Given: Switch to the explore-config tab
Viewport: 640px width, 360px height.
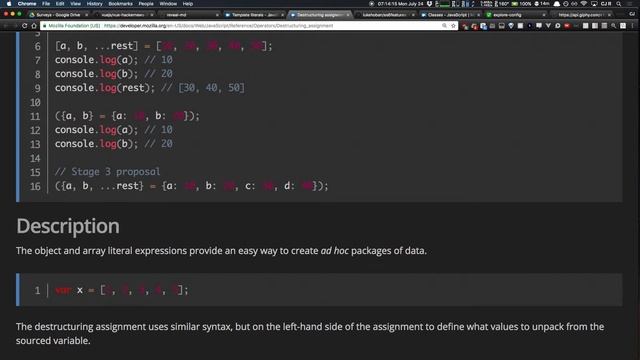Looking at the screenshot, I should 516,15.
